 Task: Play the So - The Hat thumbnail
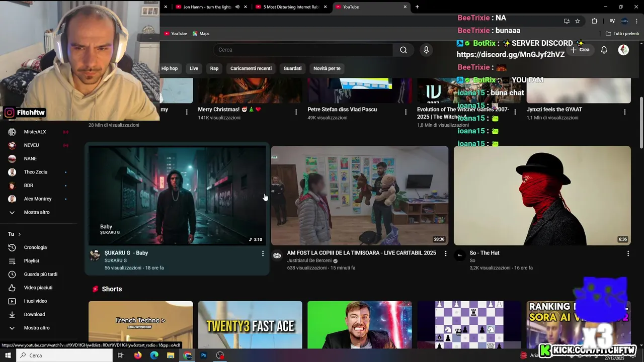(542, 196)
